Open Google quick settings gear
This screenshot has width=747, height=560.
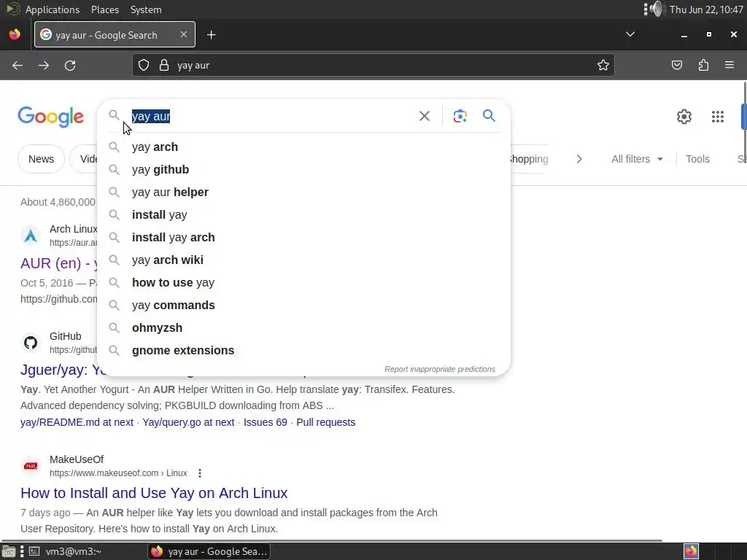(684, 117)
